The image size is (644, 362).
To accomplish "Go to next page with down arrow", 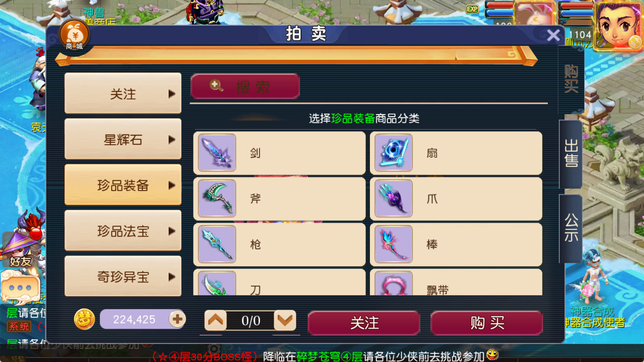I will 285,320.
